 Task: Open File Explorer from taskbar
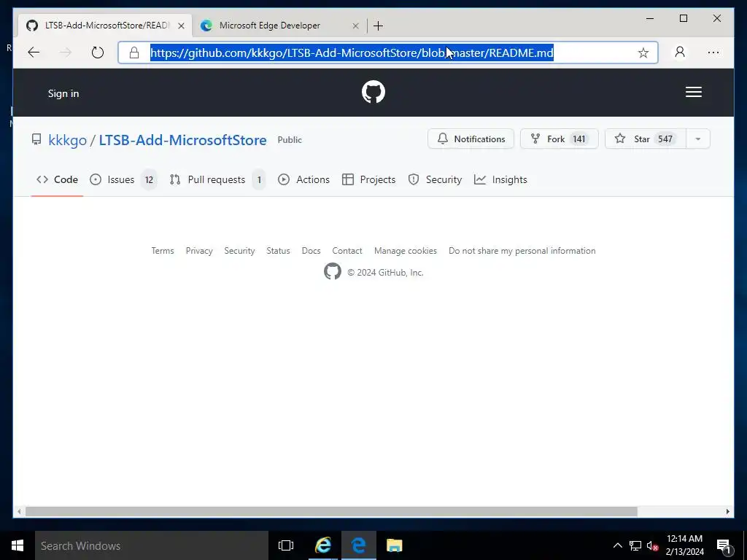[395, 545]
